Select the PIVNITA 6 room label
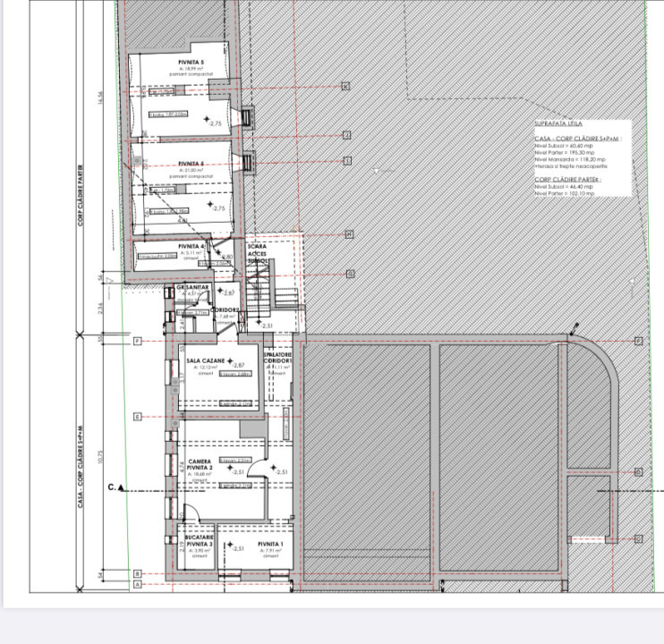664x644 pixels. 192,164
